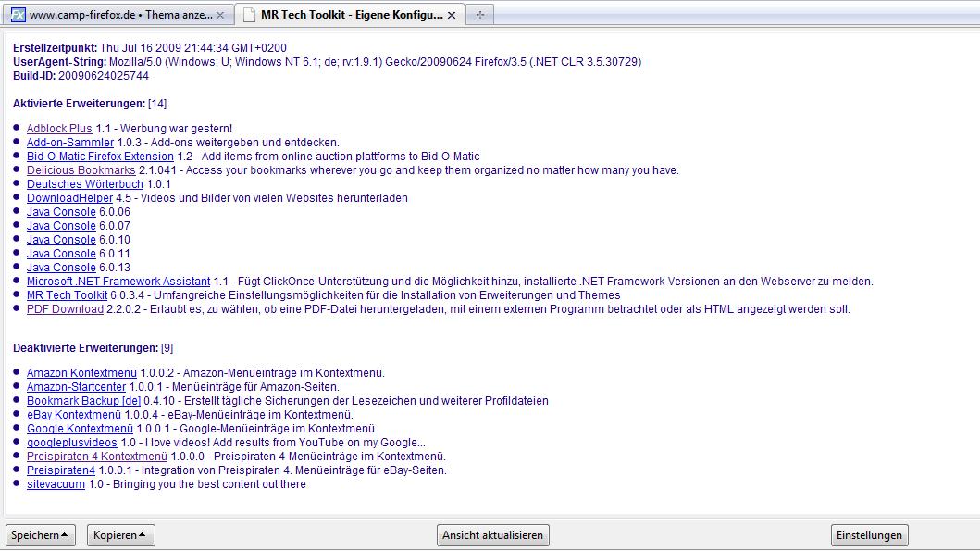Click the deactivated extensions count [9]
The width and height of the screenshot is (980, 551).
tap(167, 348)
